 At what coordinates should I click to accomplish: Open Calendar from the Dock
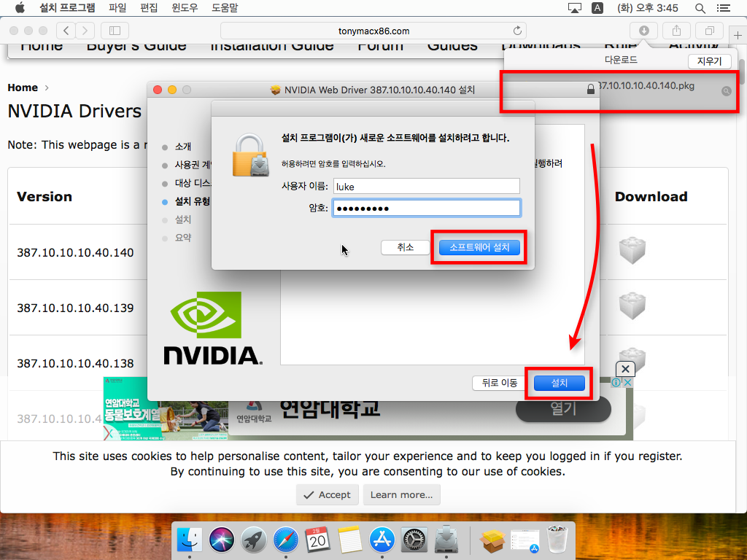318,540
